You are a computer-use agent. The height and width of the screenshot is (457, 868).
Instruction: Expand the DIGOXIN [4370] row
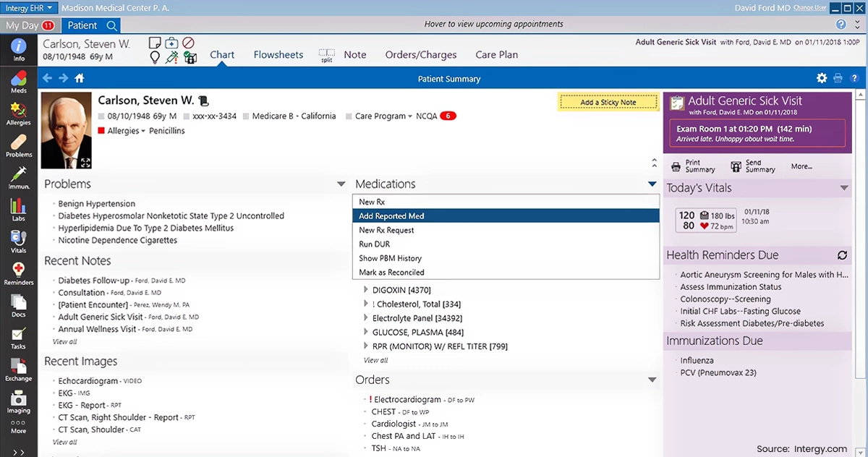click(x=365, y=290)
